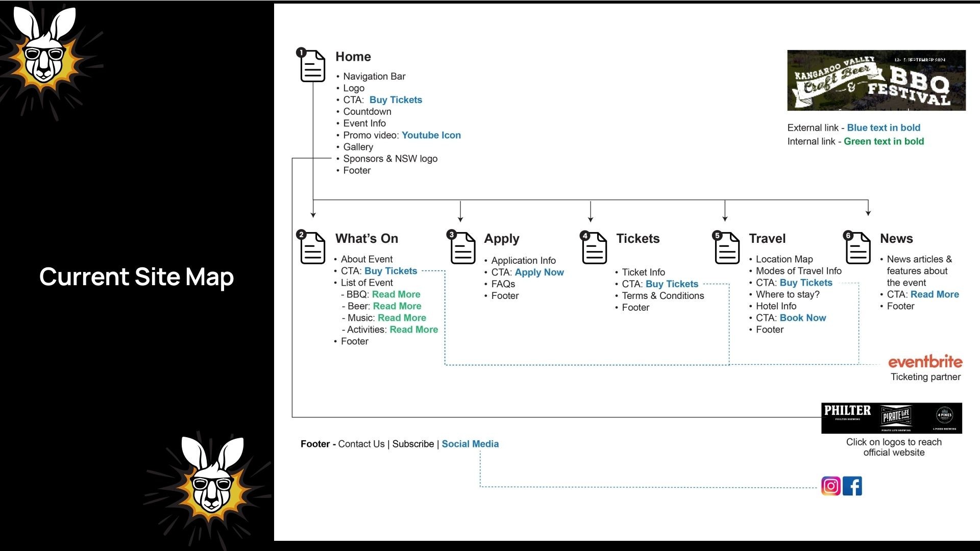The height and width of the screenshot is (551, 980).
Task: Click the Travel page document icon
Action: tap(727, 248)
